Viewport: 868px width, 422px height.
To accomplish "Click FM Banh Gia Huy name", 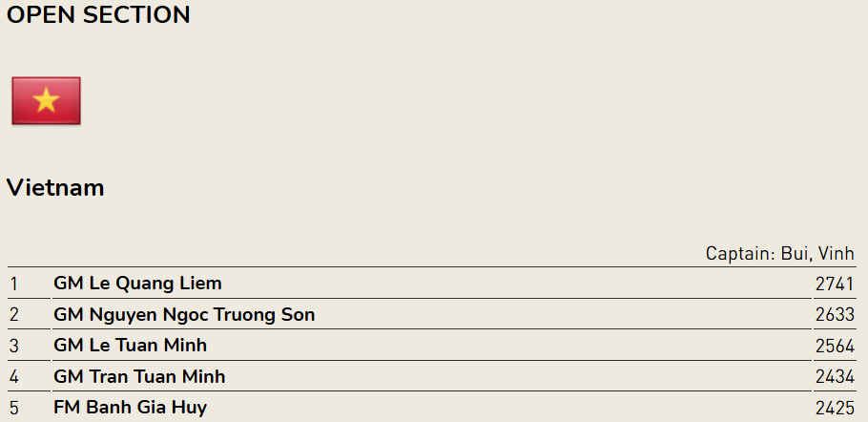I will click(130, 408).
